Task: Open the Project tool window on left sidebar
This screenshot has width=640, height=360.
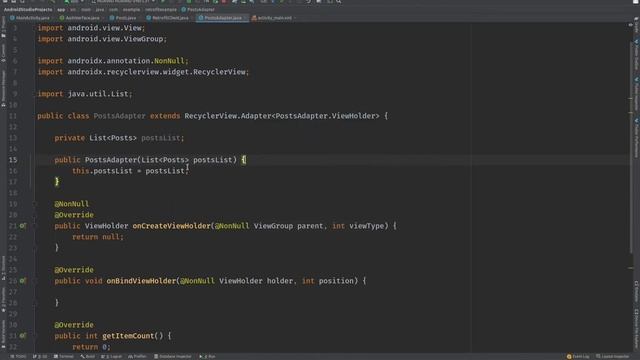Action: click(3, 27)
